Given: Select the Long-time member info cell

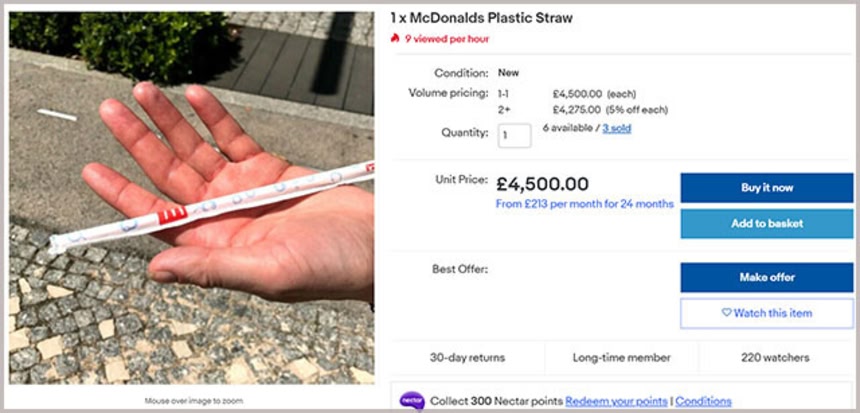Looking at the screenshot, I should click(x=621, y=357).
